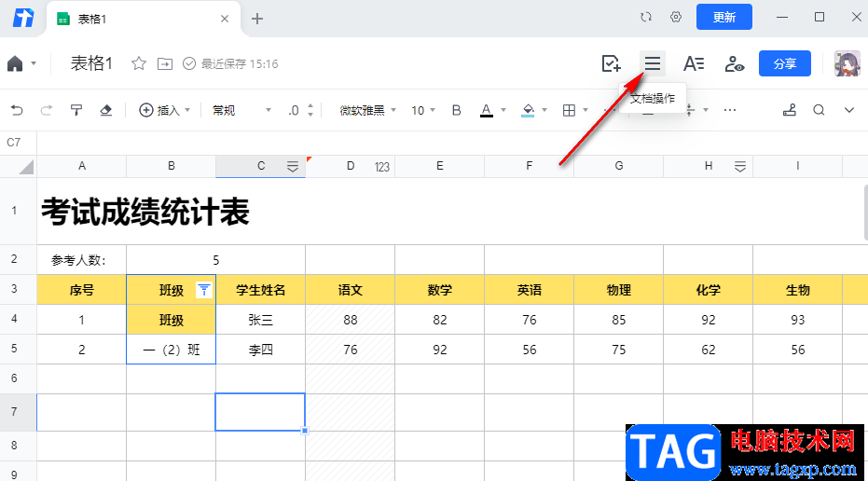
Task: Click the vertical scrollbar thumb
Action: [865, 213]
